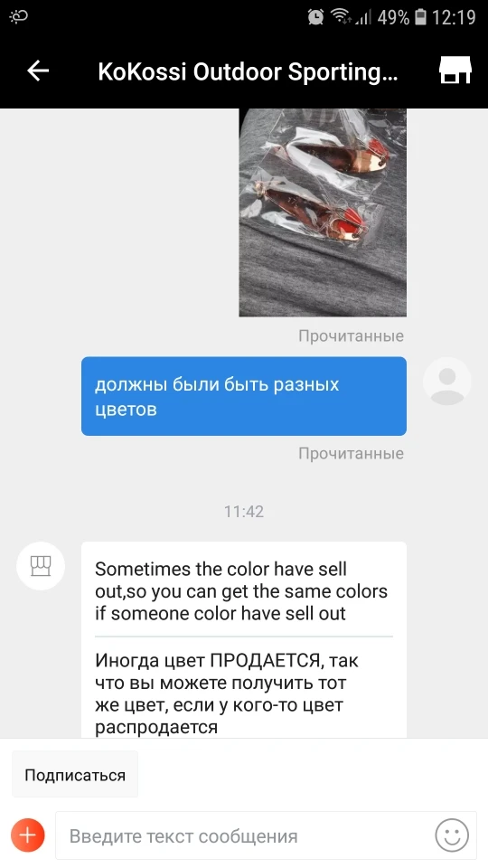Tap the seller's store avatar icon
Image resolution: width=488 pixels, height=868 pixels.
pyautogui.click(x=41, y=566)
